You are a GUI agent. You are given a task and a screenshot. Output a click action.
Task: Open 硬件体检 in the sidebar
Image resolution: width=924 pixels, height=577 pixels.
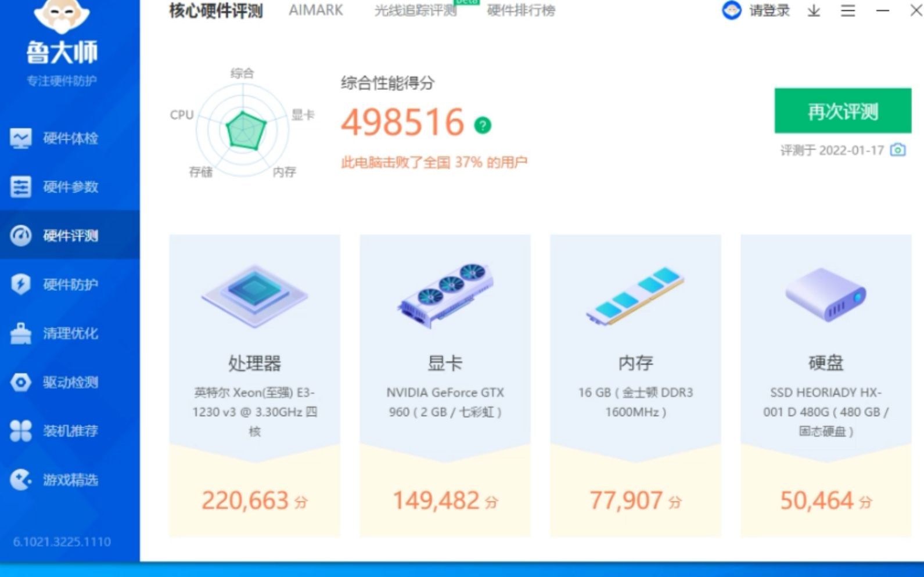[x=70, y=138]
